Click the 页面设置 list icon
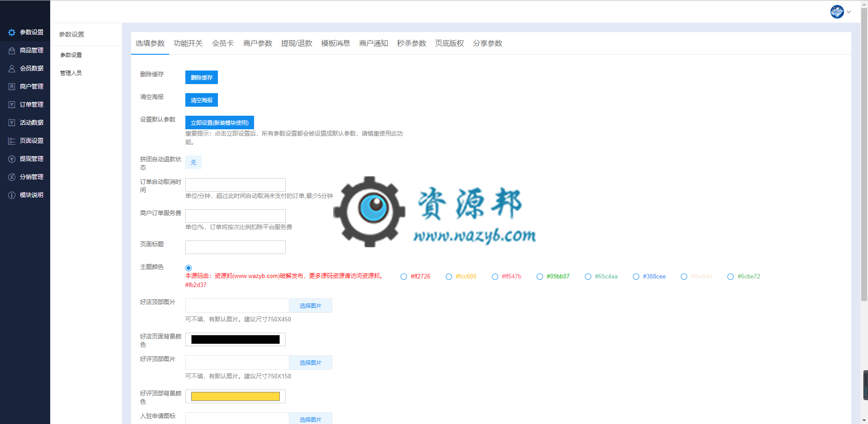The width and height of the screenshot is (868, 424). tap(12, 141)
